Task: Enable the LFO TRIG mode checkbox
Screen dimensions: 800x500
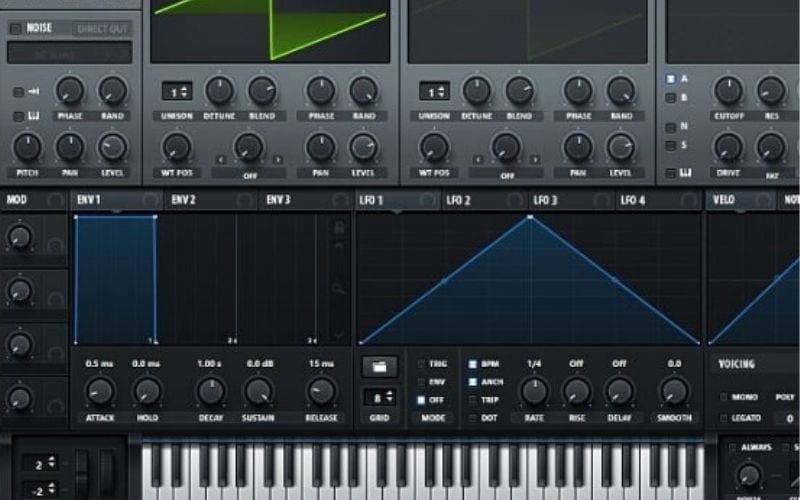Action: (x=420, y=365)
